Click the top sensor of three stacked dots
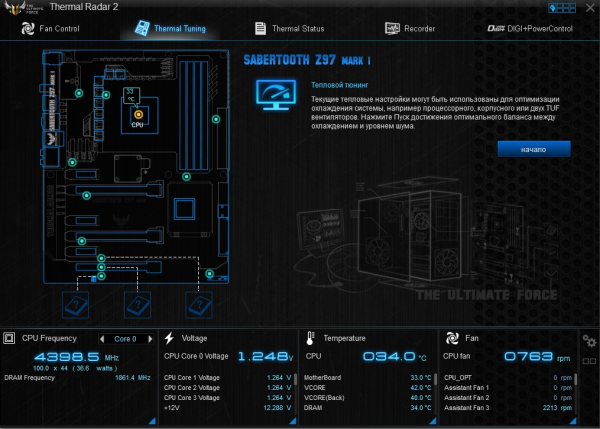 (101, 258)
